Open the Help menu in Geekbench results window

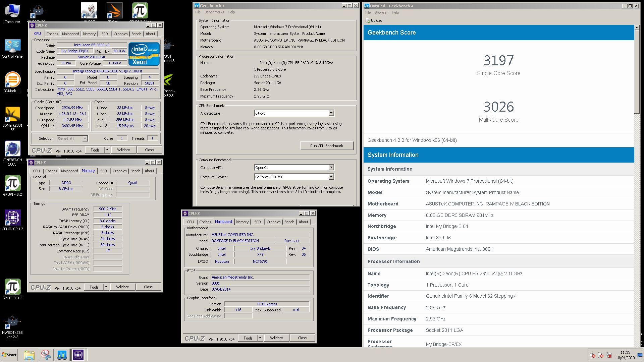[395, 12]
